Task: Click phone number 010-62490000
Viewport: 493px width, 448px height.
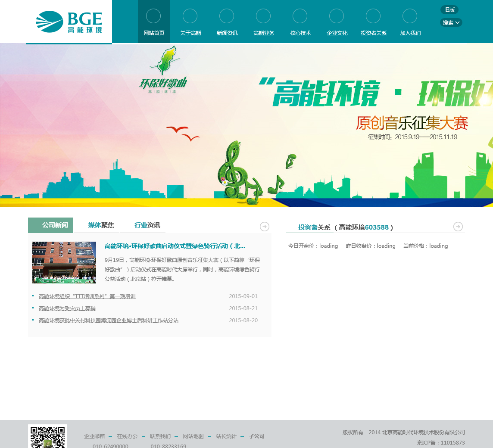Action: 110,446
